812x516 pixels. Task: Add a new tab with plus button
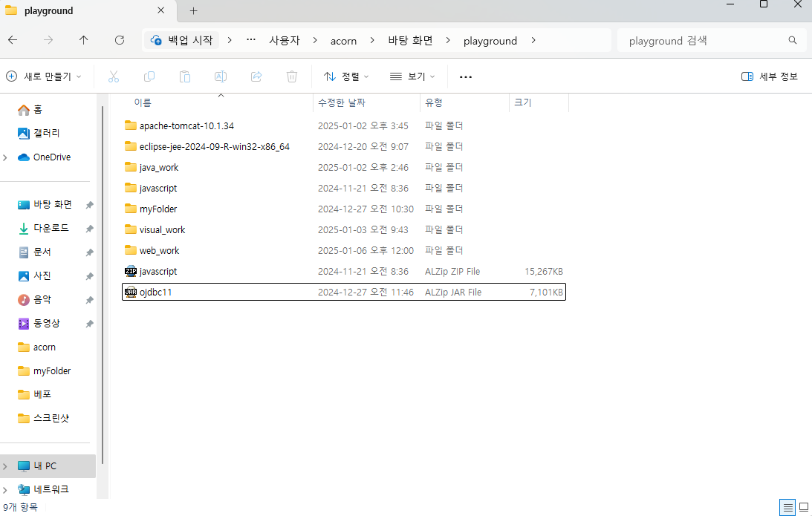[194, 11]
